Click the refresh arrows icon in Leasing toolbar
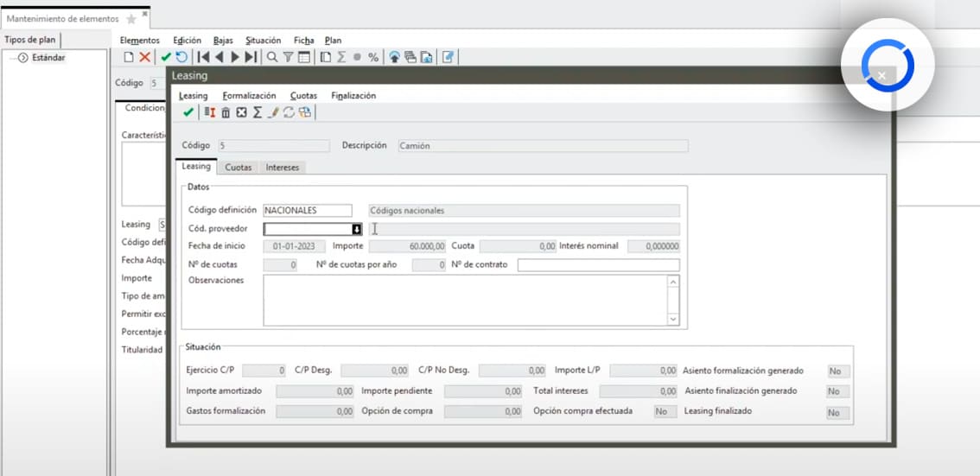The height and width of the screenshot is (476, 980). click(289, 112)
